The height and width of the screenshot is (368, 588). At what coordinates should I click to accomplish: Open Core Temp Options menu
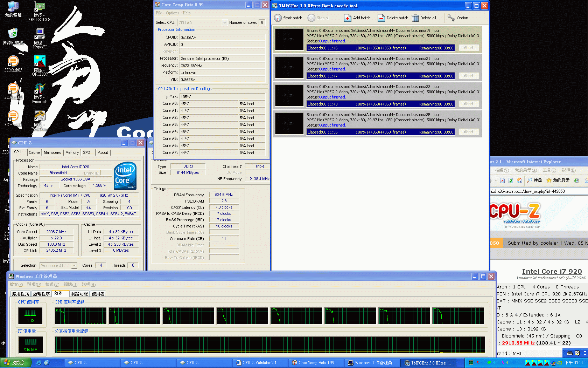(172, 13)
